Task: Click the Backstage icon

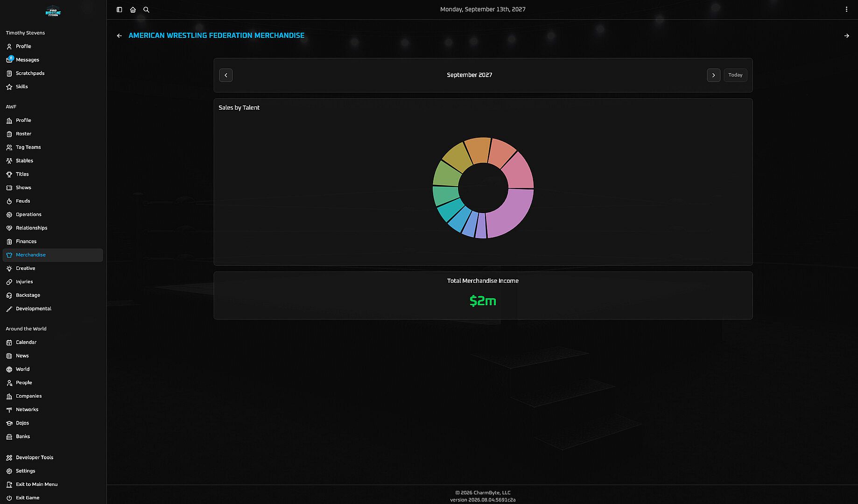Action: pyautogui.click(x=9, y=295)
